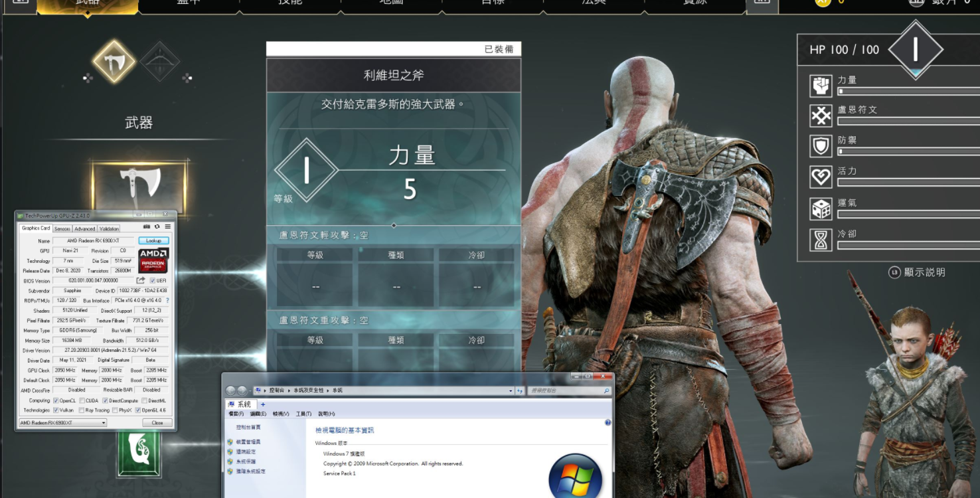Toggle the UEFI checkbox in GPU-Z
980x498 pixels.
click(x=152, y=281)
